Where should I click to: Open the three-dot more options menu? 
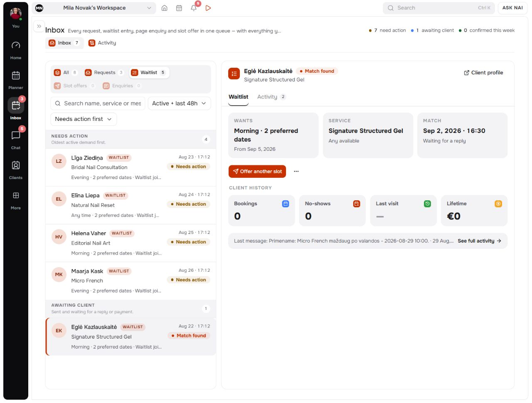[x=296, y=171]
